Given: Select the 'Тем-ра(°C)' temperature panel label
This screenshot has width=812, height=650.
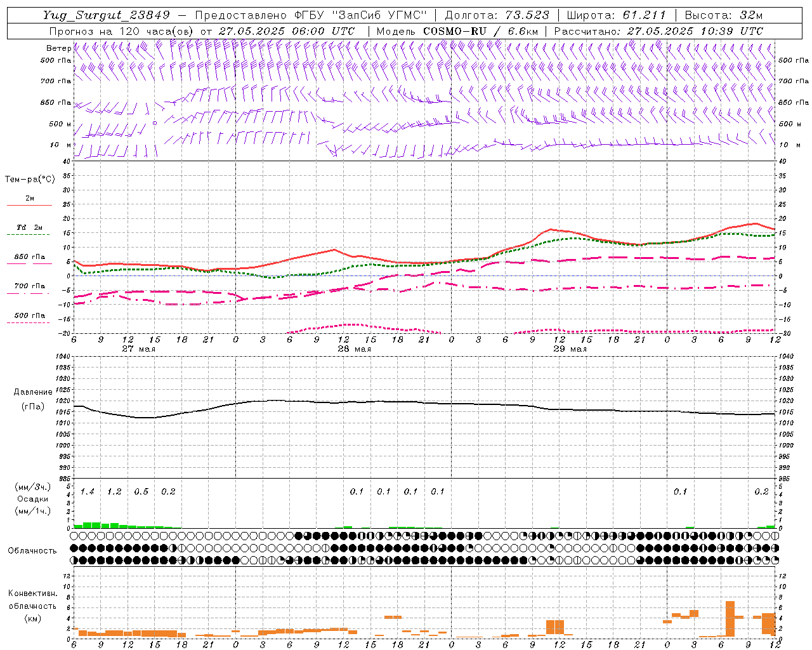Looking at the screenshot, I should (30, 180).
